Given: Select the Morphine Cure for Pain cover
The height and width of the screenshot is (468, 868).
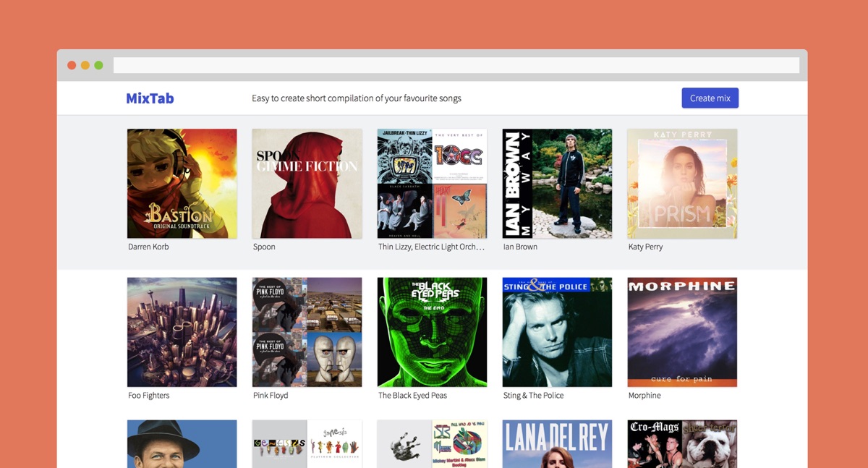Looking at the screenshot, I should click(683, 333).
